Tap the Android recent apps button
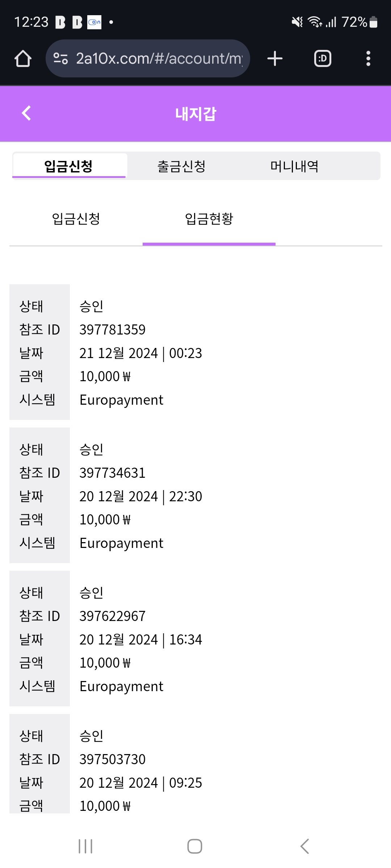Viewport: 391px width, 868px height. point(85,846)
